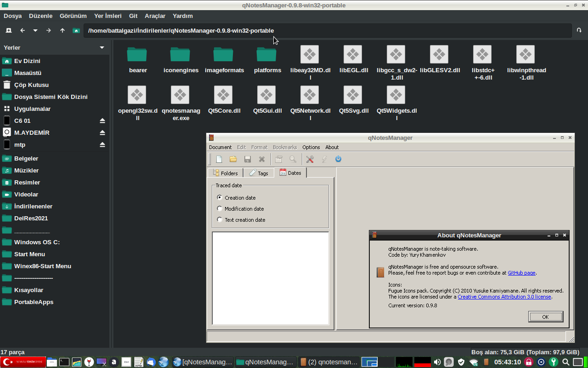
Task: Select the imageformats folder
Action: tap(223, 54)
